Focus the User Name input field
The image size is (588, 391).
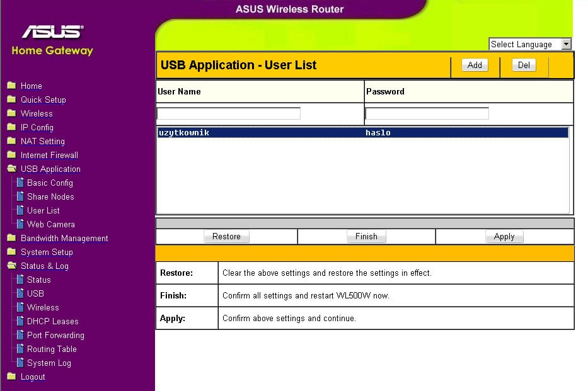click(229, 113)
